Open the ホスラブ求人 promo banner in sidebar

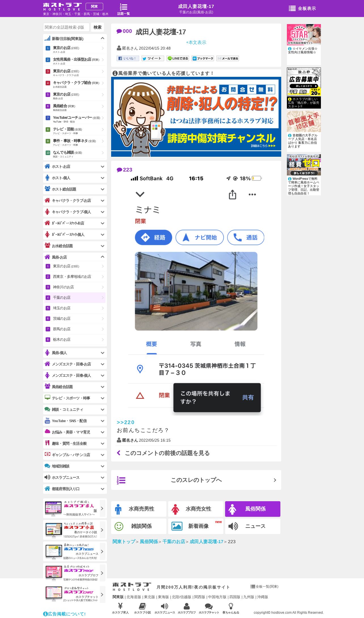(x=75, y=508)
